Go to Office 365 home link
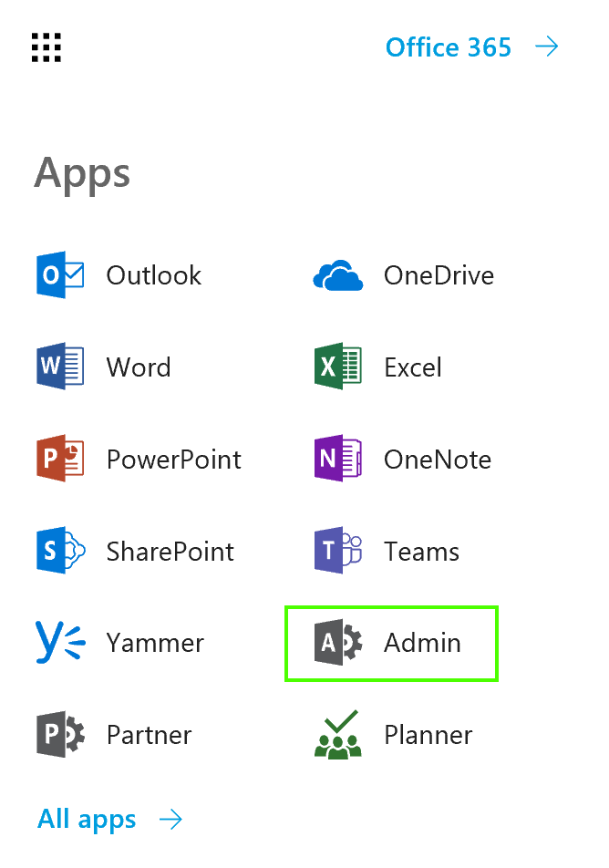Image resolution: width=609 pixels, height=868 pixels. [x=449, y=47]
